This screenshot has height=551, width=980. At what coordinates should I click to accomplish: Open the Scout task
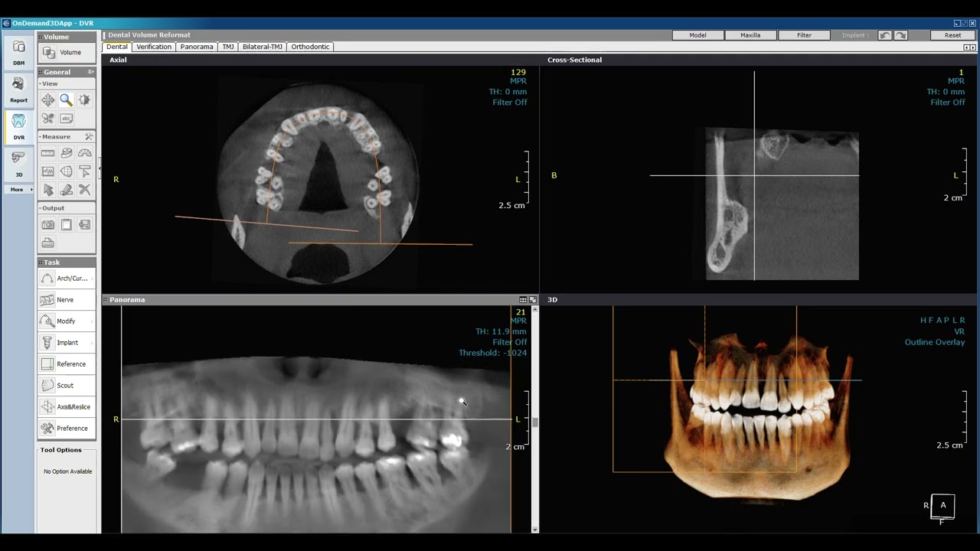(x=67, y=386)
